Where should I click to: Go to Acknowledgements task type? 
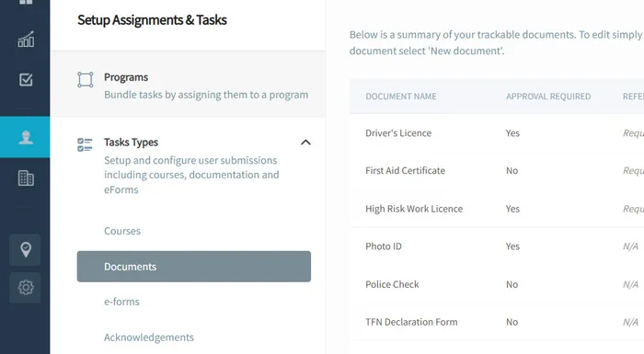pos(149,337)
